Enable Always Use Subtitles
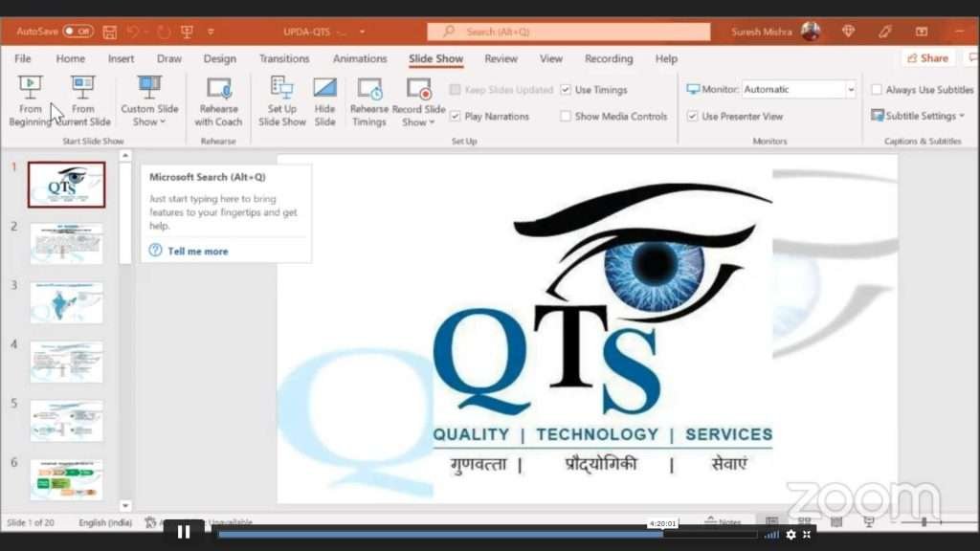Viewport: 980px width, 551px height. click(877, 90)
